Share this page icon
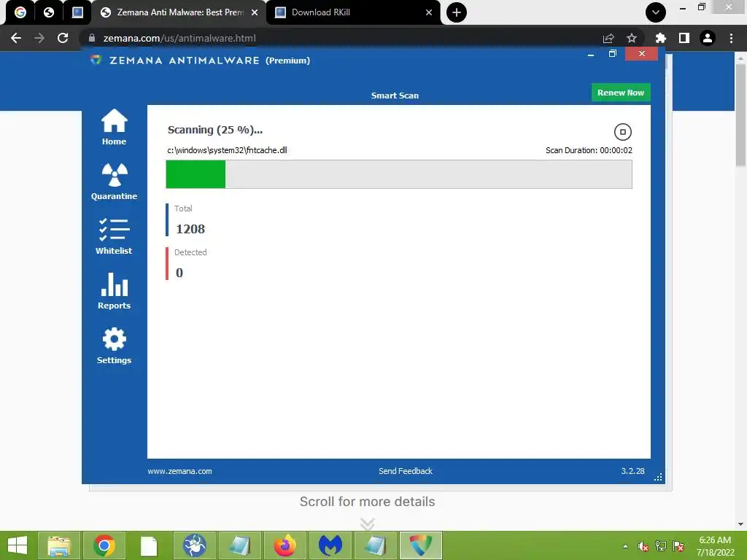Screen dimensions: 747x560 click(x=608, y=38)
